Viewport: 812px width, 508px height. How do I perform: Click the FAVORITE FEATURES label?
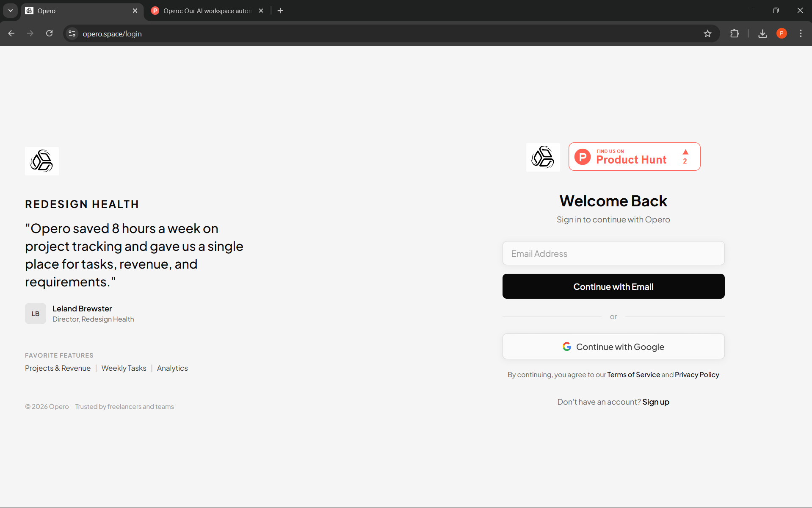[59, 355]
